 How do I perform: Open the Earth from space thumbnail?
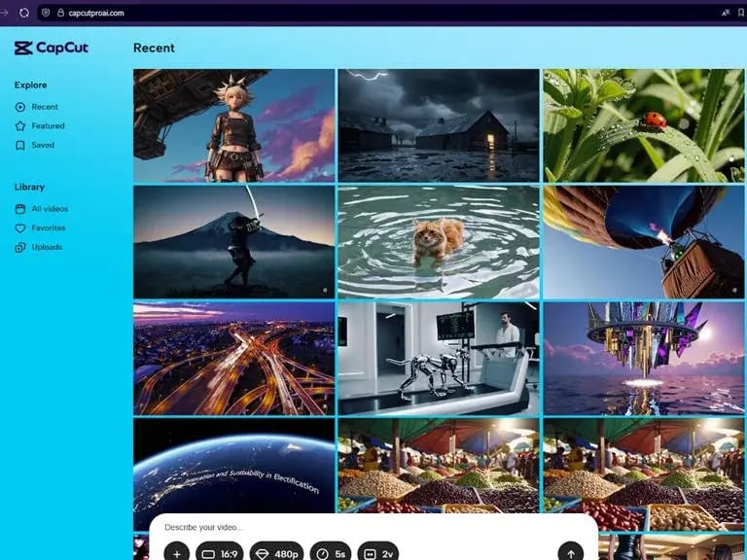[x=233, y=467]
